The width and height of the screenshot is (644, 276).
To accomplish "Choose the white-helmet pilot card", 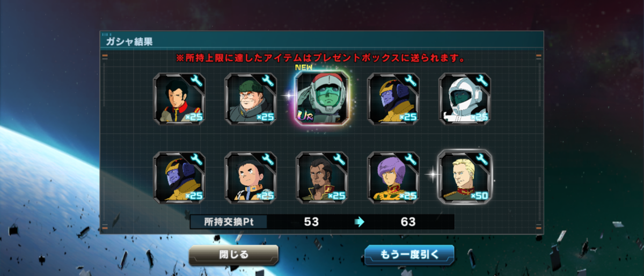I will [465, 99].
